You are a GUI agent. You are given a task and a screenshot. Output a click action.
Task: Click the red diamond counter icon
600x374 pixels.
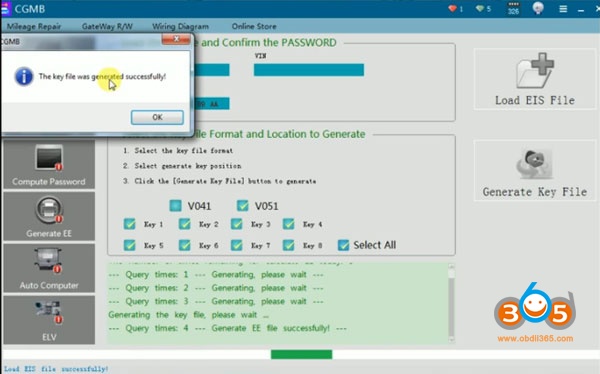[452, 8]
